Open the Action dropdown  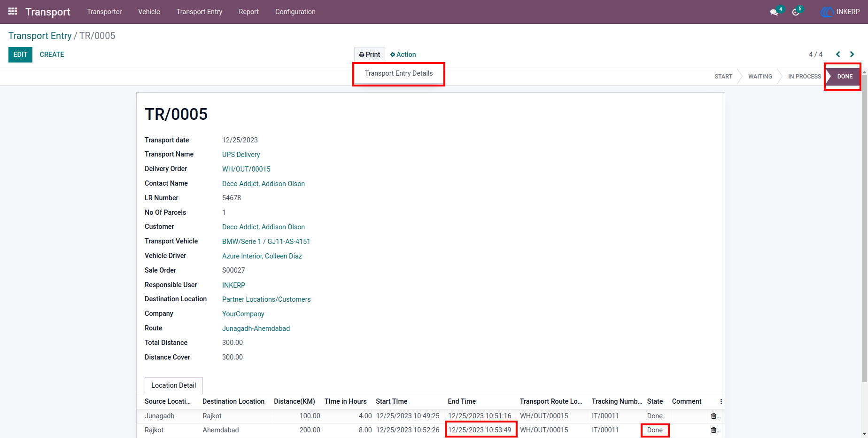tap(403, 55)
